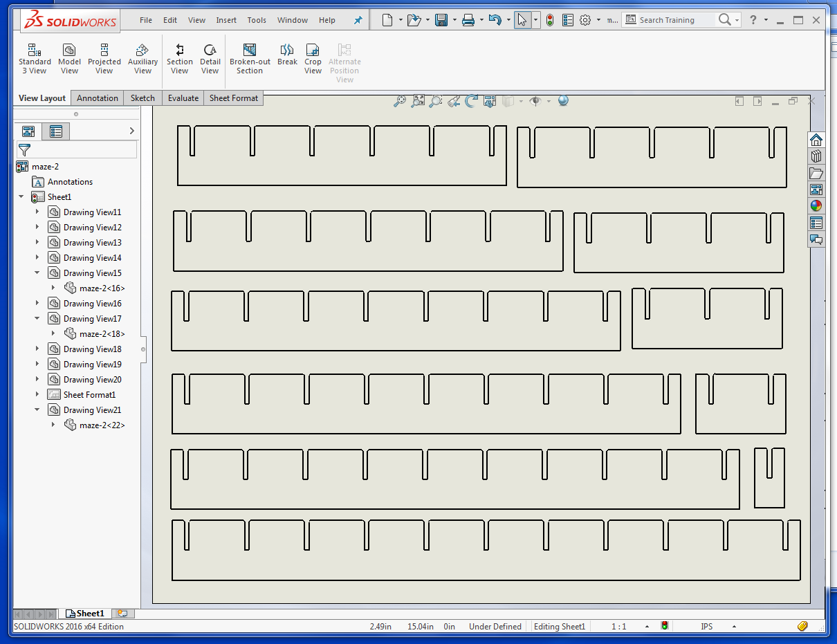Open File Explorer folder icon in task pane

coord(816,173)
